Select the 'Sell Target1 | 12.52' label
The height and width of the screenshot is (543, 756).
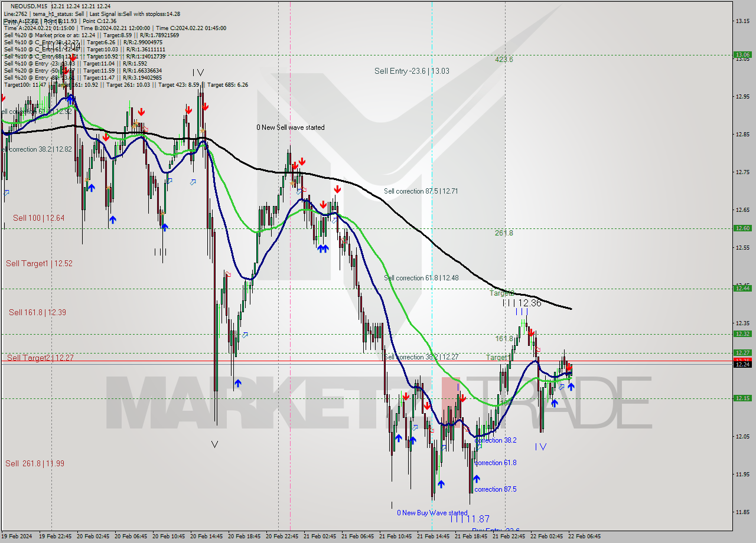point(39,264)
